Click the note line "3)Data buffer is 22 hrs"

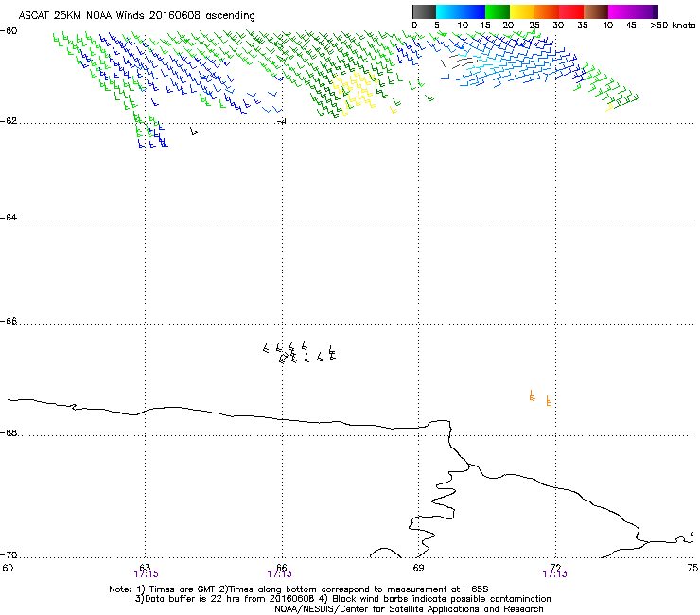coord(342,599)
